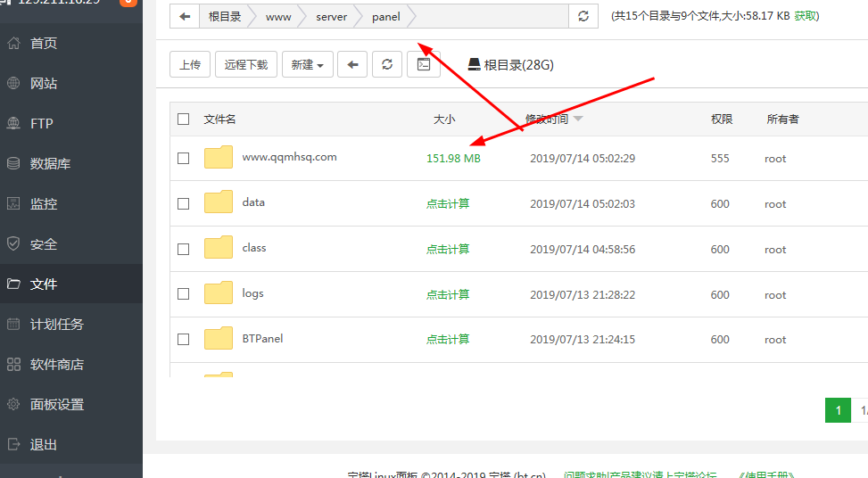Click the 根目录(28G) disk icon
Screen dimensions: 868x478
coord(475,65)
